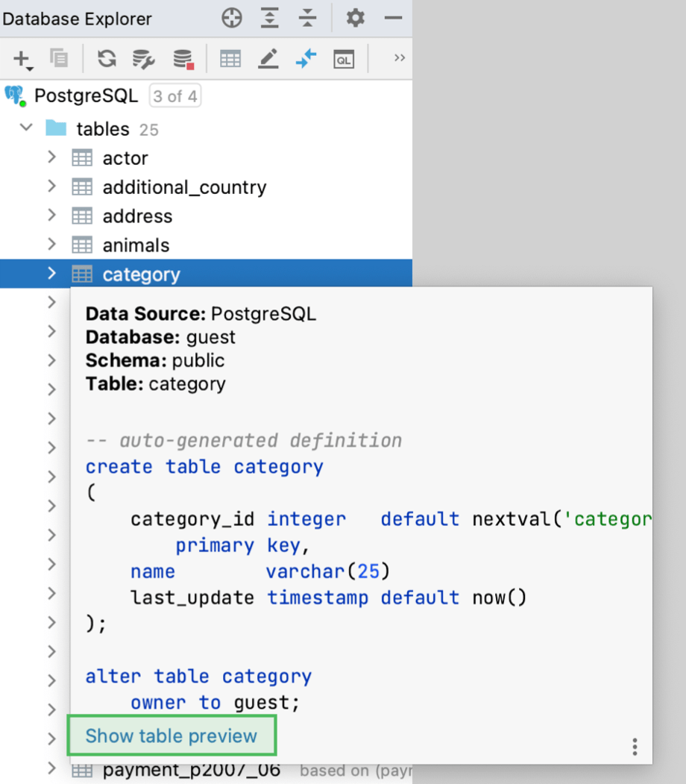Show table preview for category
Image resolution: width=686 pixels, height=784 pixels.
pos(171,736)
